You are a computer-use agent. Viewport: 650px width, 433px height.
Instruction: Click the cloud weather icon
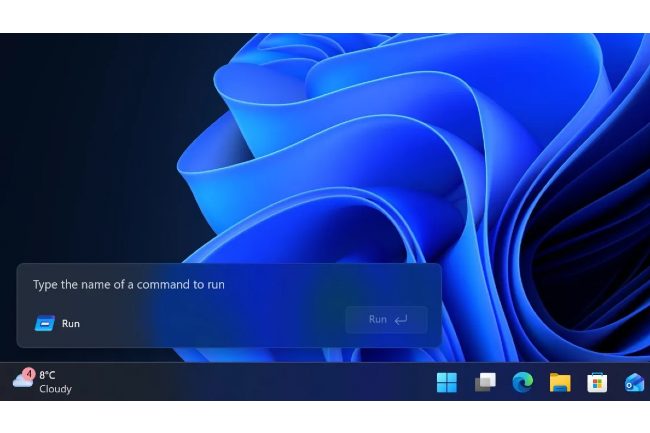(x=21, y=381)
